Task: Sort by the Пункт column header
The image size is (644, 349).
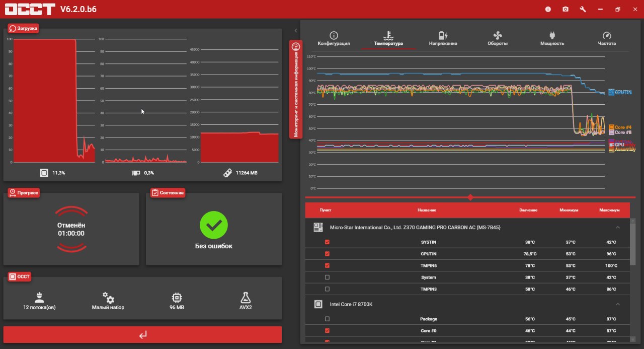Action: (x=326, y=210)
